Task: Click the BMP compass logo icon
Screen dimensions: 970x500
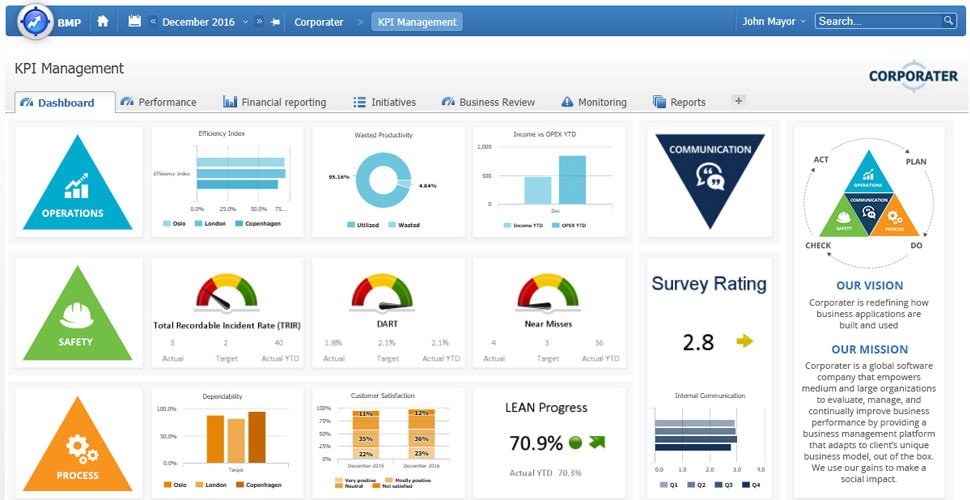Action: pyautogui.click(x=36, y=21)
